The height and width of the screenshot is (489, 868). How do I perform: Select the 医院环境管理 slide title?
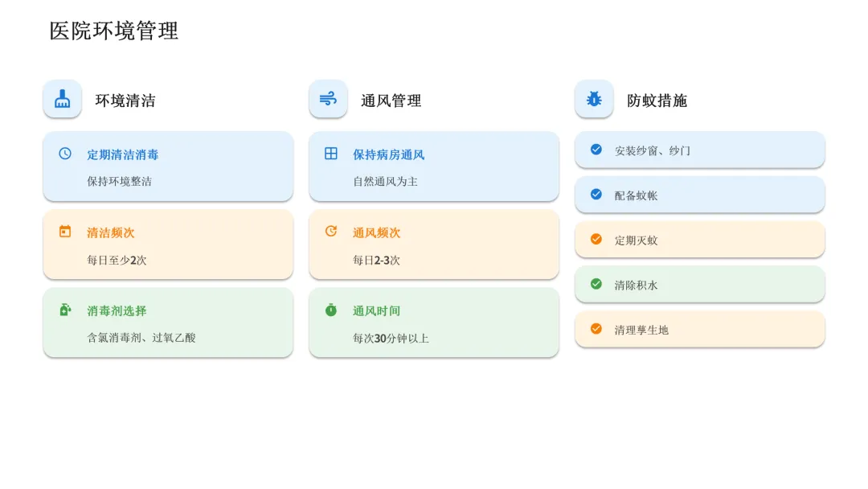114,31
